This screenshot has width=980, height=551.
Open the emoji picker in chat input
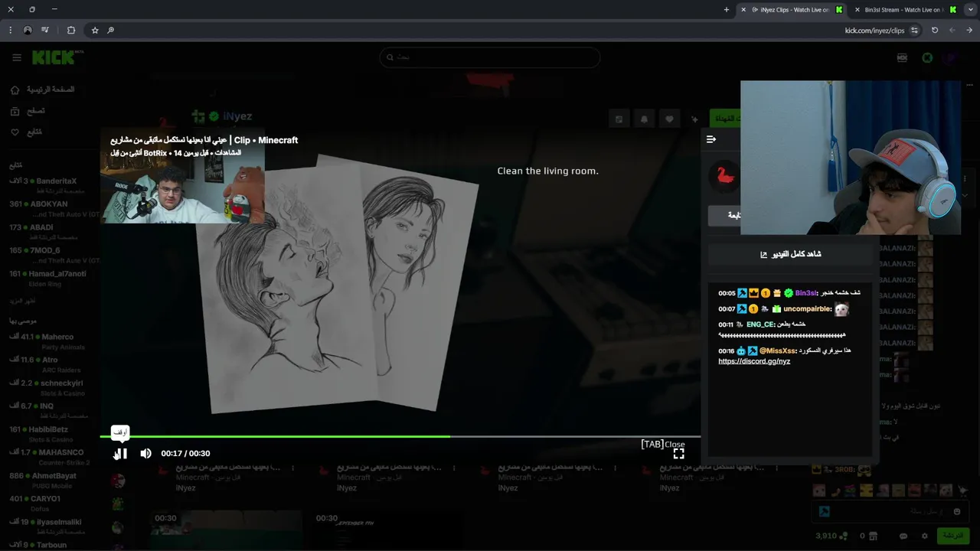pos(956,511)
